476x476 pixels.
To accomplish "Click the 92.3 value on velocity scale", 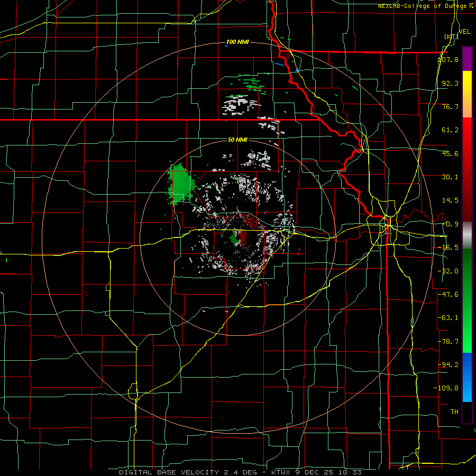I will [450, 83].
